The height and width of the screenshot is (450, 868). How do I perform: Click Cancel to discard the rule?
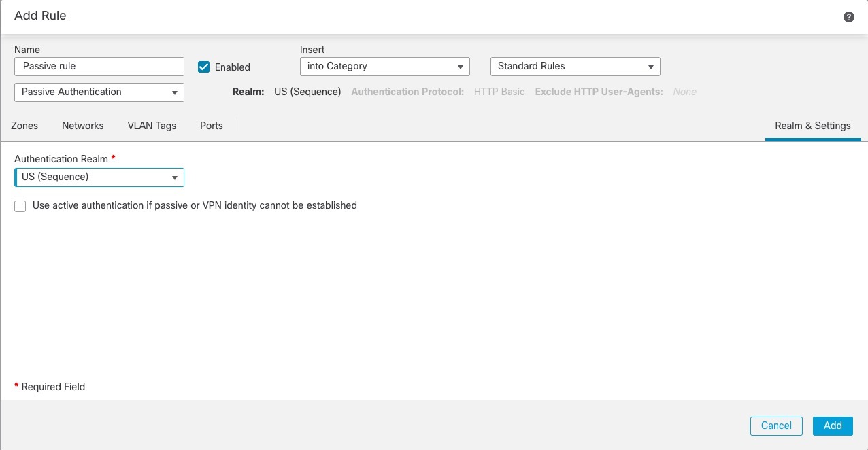click(x=776, y=426)
